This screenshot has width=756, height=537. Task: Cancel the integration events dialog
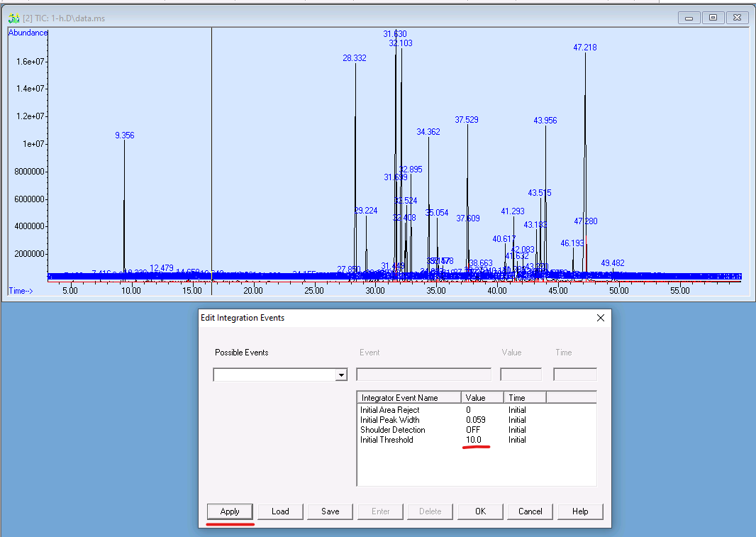click(530, 511)
